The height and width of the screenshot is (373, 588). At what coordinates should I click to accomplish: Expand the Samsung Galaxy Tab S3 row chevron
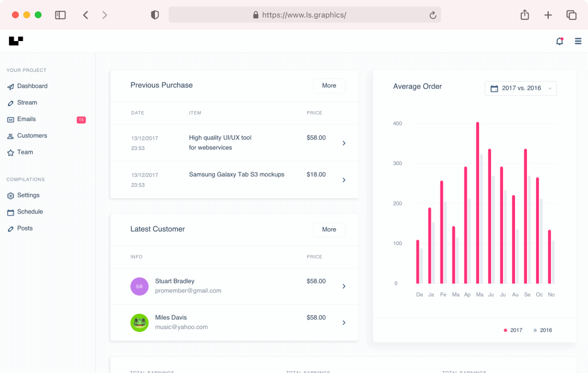344,180
